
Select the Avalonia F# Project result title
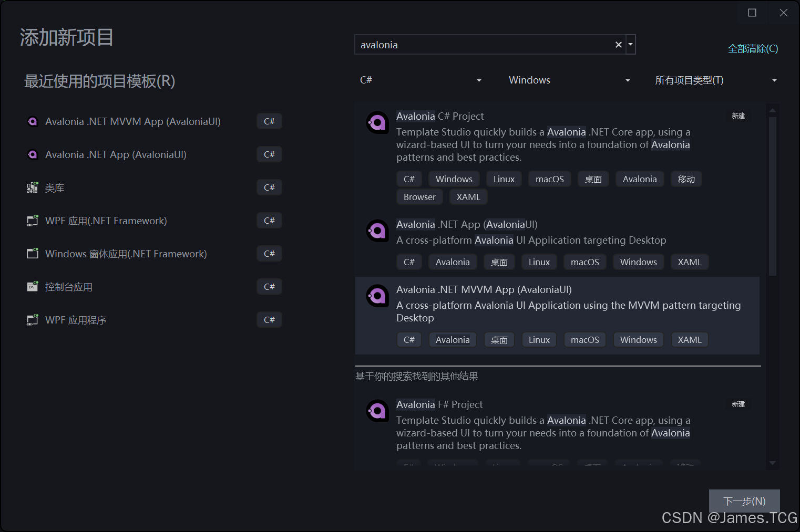click(439, 404)
